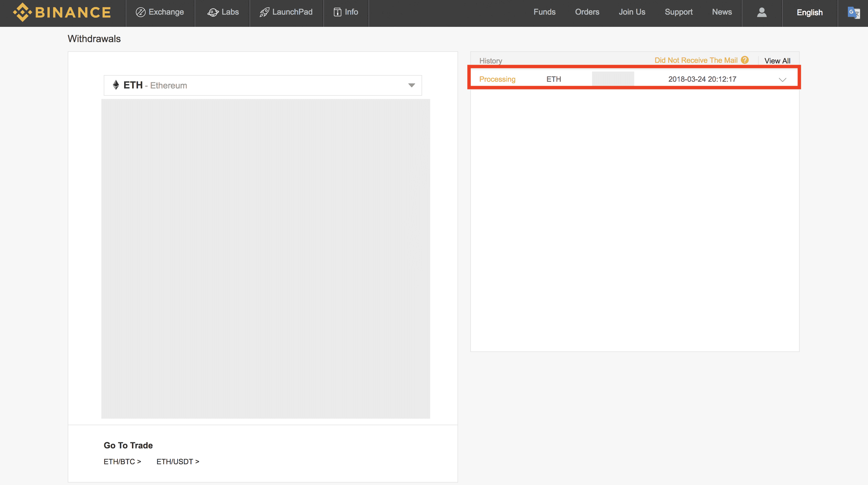868x485 pixels.
Task: Click the Exchange nav icon
Action: pyautogui.click(x=141, y=12)
